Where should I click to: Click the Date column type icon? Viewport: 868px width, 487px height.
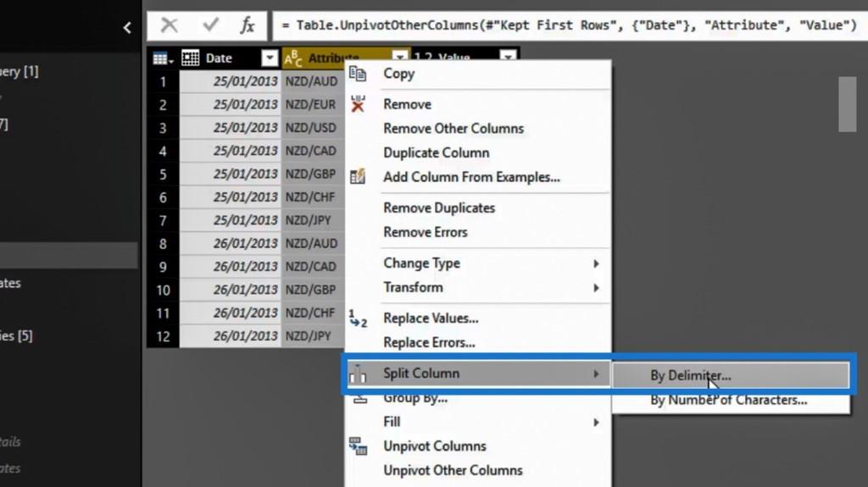(191, 58)
